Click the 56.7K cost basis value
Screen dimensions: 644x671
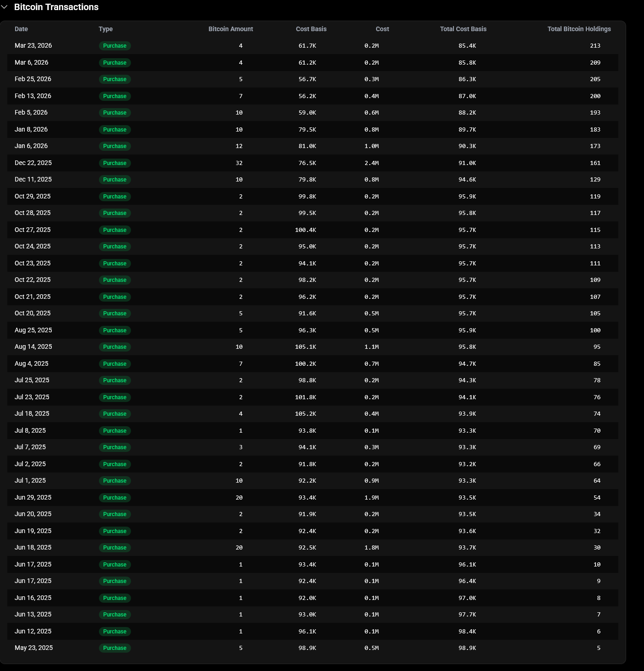pyautogui.click(x=307, y=79)
